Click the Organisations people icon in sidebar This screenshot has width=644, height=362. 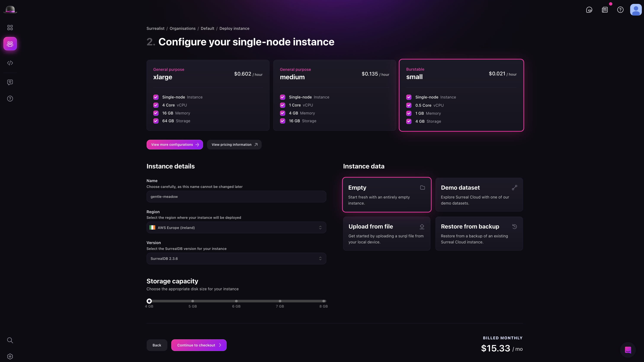[10, 44]
